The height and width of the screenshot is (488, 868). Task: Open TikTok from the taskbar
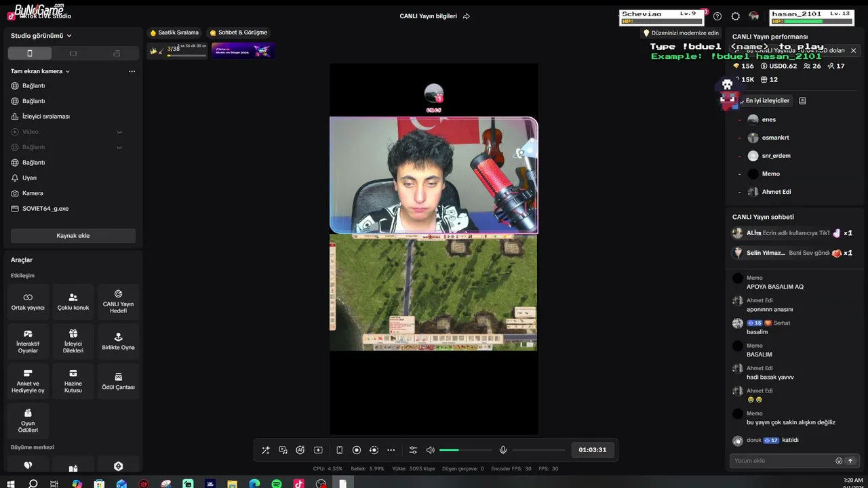(x=298, y=484)
